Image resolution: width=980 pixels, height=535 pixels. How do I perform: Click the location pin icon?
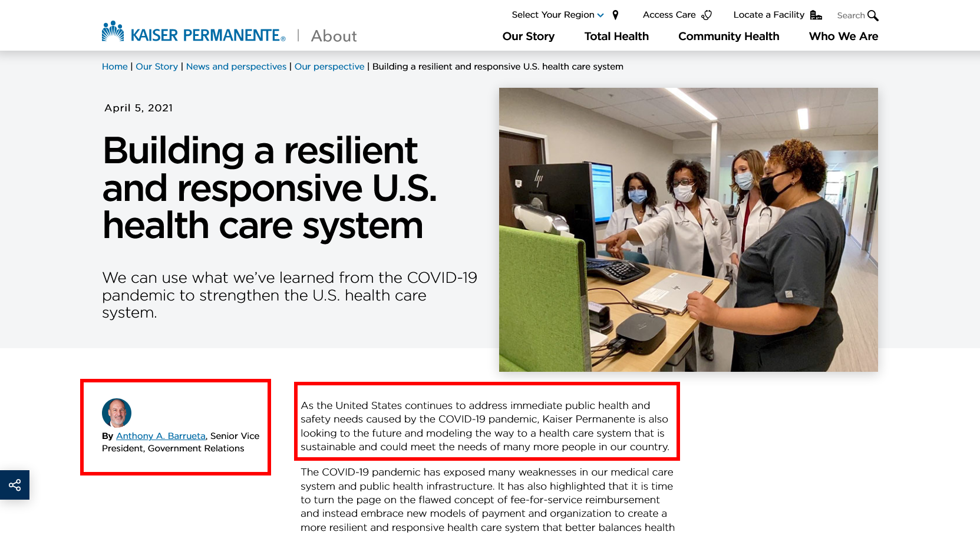click(x=615, y=15)
